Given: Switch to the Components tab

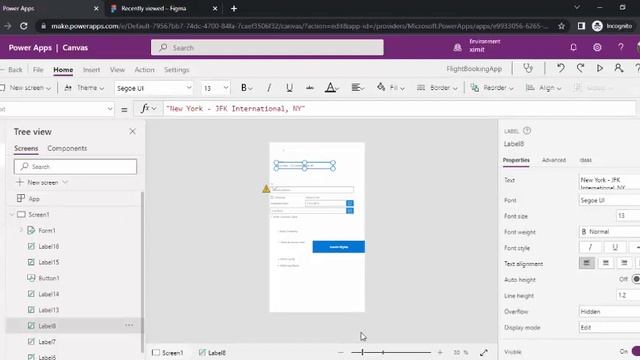Looking at the screenshot, I should coord(67,148).
